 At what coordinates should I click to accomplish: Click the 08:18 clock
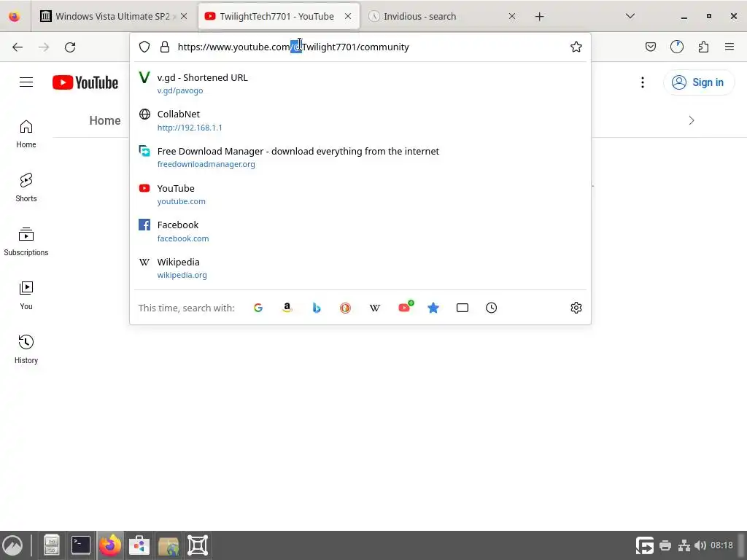721,545
